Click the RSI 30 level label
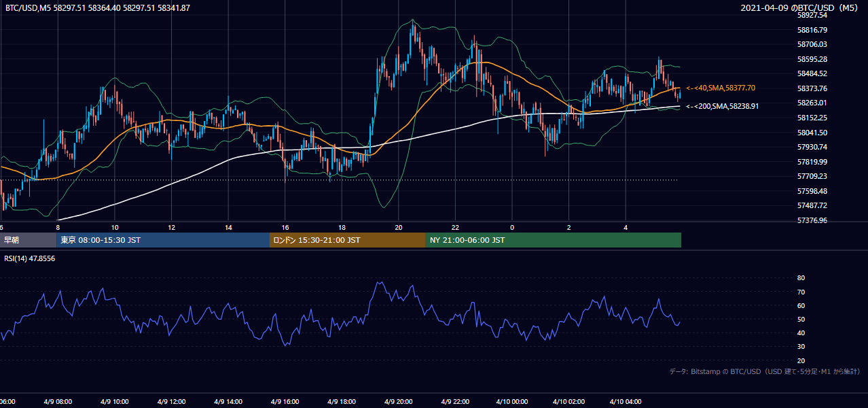868x408 pixels. [x=801, y=347]
